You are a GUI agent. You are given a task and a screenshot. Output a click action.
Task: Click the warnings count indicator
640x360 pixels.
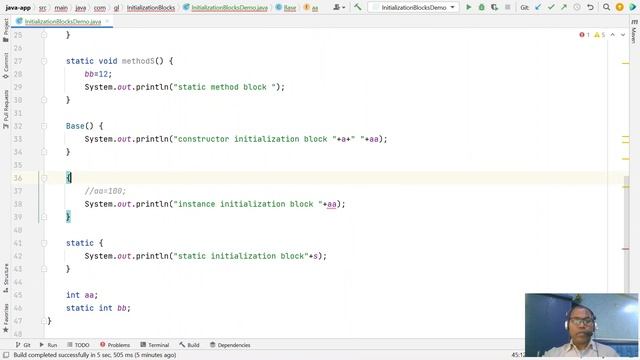coord(600,35)
